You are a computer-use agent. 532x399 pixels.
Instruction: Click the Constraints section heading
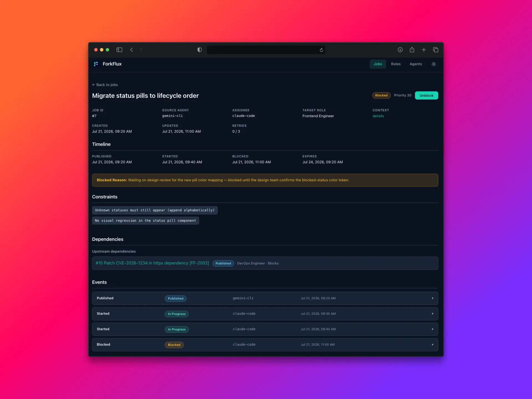click(104, 197)
